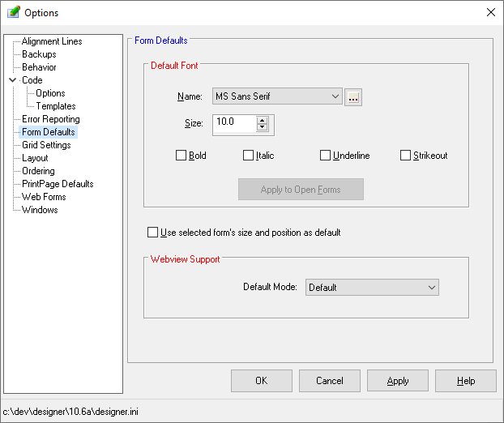
Task: Collapse the Code tree node
Action: pyautogui.click(x=13, y=80)
